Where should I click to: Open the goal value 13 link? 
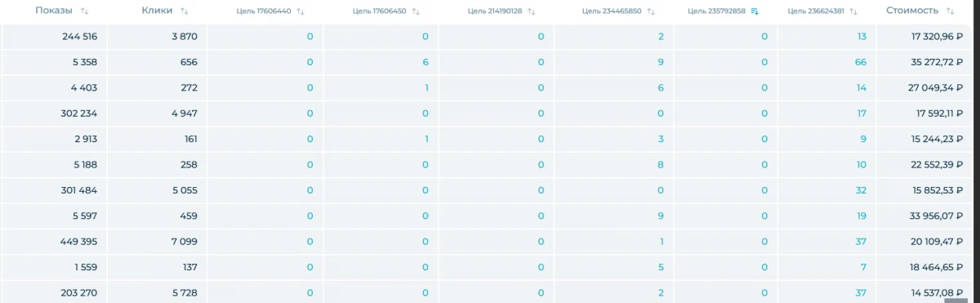862,37
